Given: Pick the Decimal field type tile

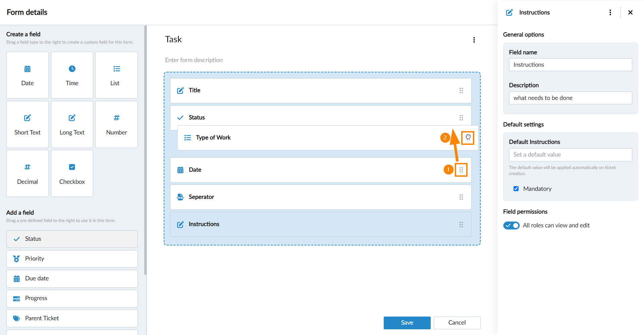Looking at the screenshot, I should pos(28,173).
